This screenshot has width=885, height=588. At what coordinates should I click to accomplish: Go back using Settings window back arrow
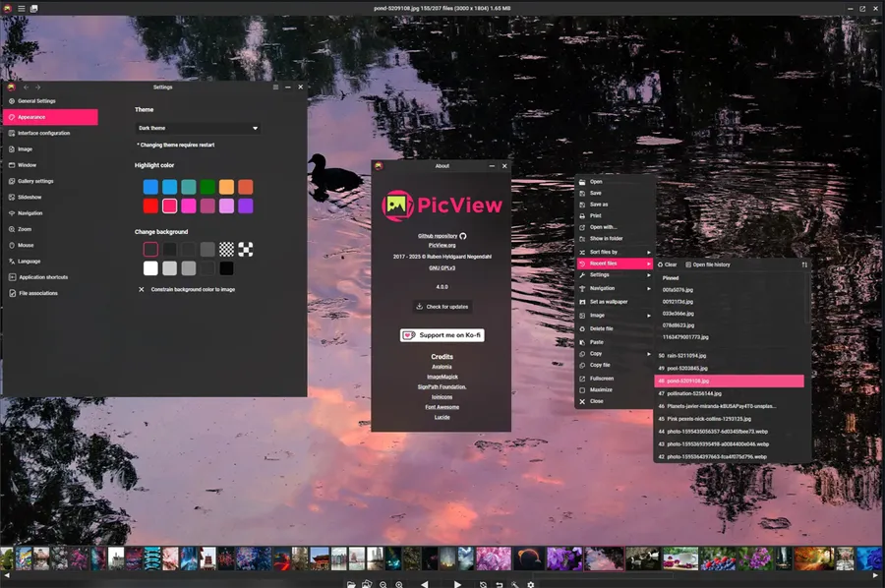point(26,88)
